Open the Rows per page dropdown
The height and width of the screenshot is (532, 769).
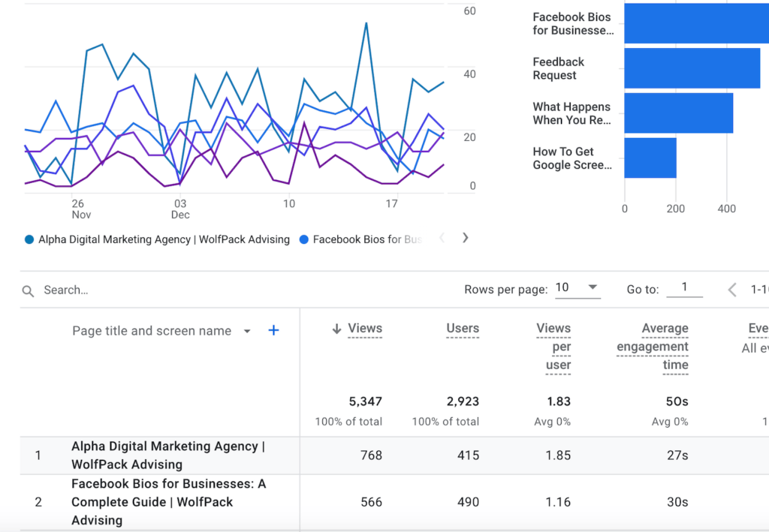578,287
